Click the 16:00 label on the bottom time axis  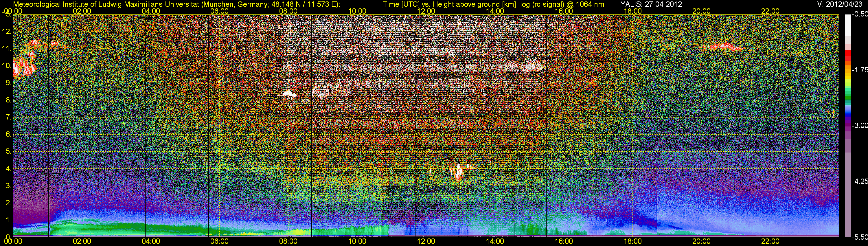tap(564, 241)
